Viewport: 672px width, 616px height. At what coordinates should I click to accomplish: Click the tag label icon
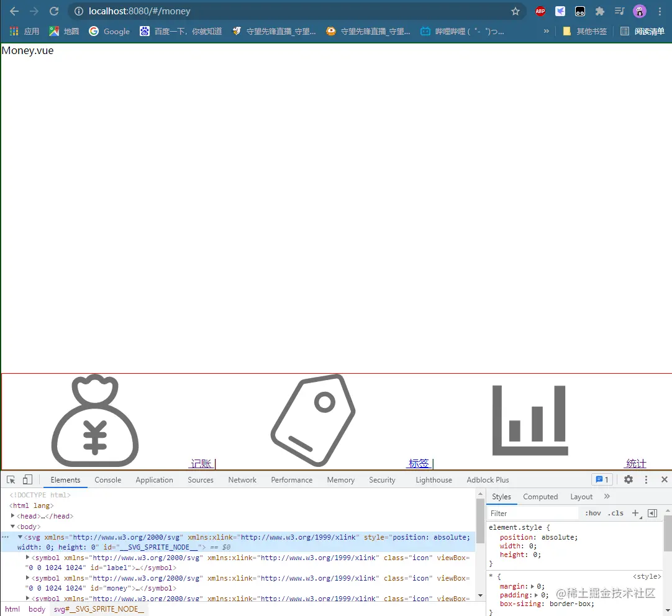(x=313, y=420)
